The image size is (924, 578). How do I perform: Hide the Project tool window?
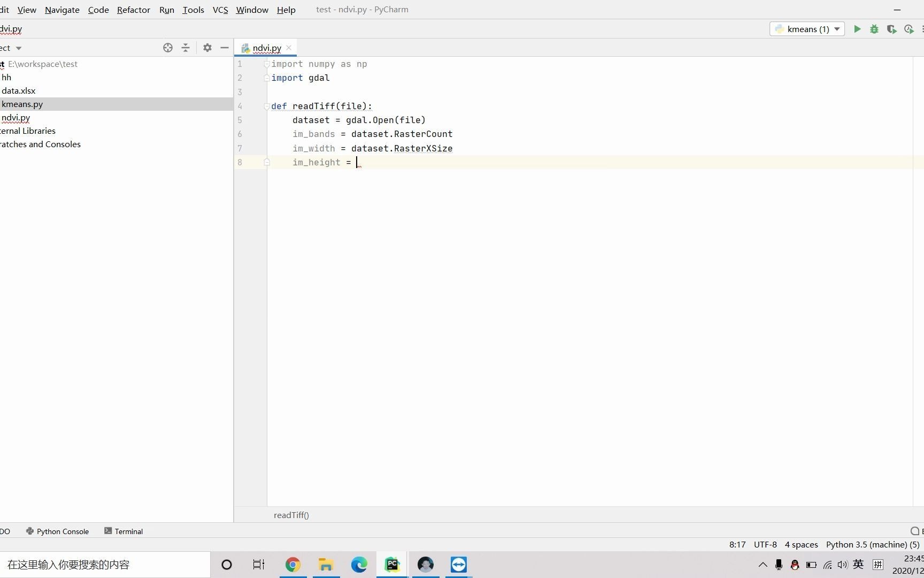[x=224, y=48]
